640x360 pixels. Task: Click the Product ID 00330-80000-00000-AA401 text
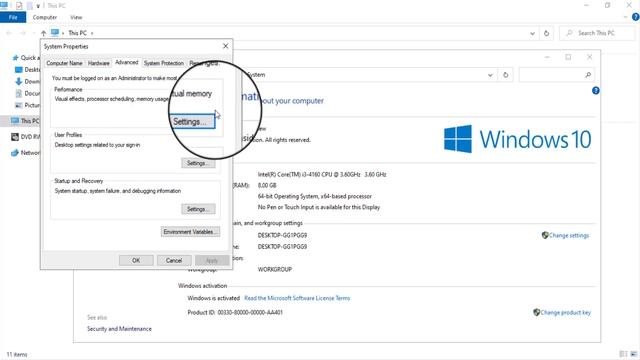[x=235, y=313]
